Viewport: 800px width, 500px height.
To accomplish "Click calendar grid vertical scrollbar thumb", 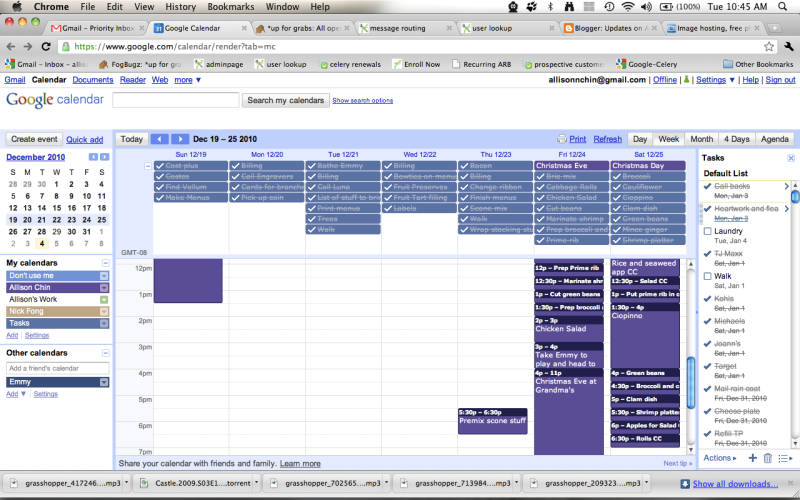I will click(x=691, y=383).
